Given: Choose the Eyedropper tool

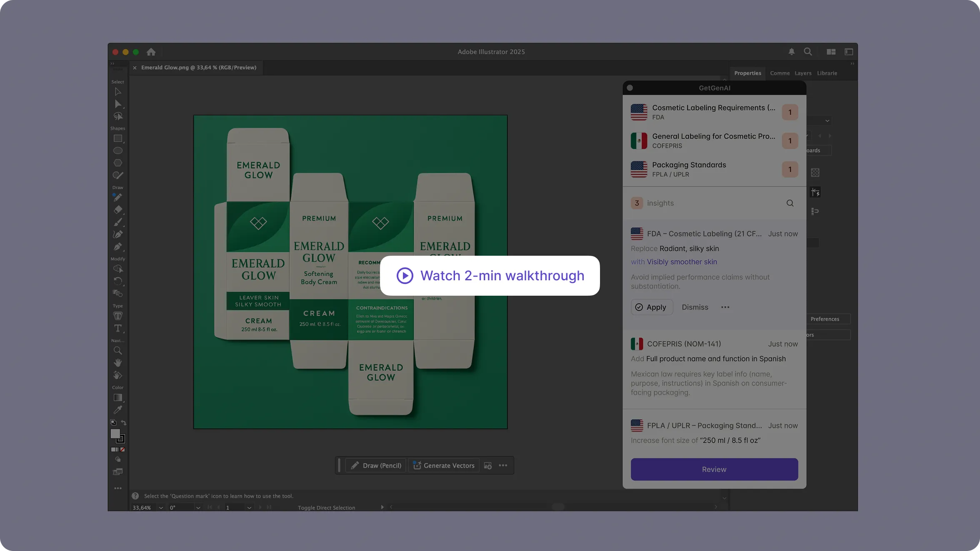Looking at the screenshot, I should pyautogui.click(x=118, y=410).
